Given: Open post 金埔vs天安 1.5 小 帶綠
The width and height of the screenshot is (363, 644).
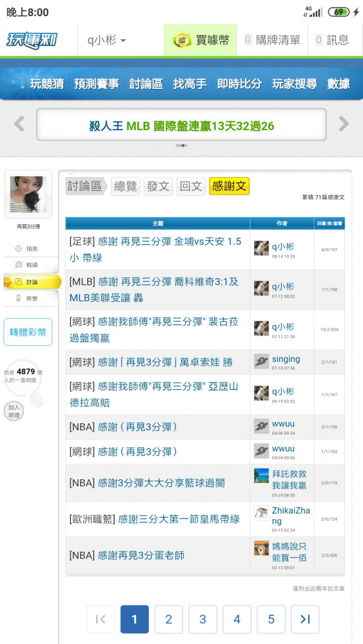Looking at the screenshot, I should [x=155, y=250].
